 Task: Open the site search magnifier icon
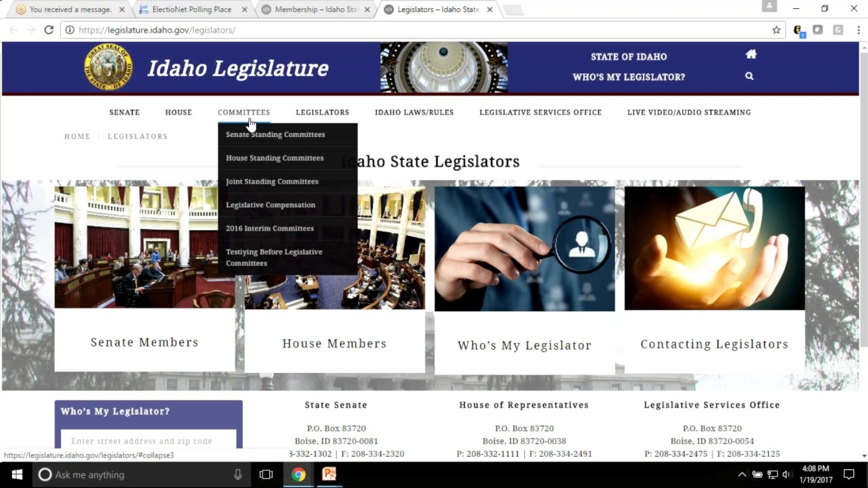click(x=749, y=76)
